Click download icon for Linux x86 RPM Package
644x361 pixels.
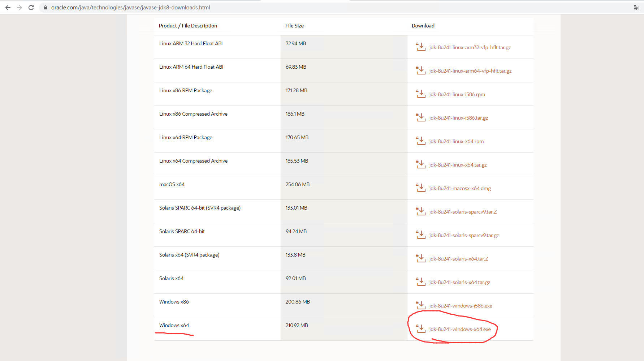pos(421,94)
